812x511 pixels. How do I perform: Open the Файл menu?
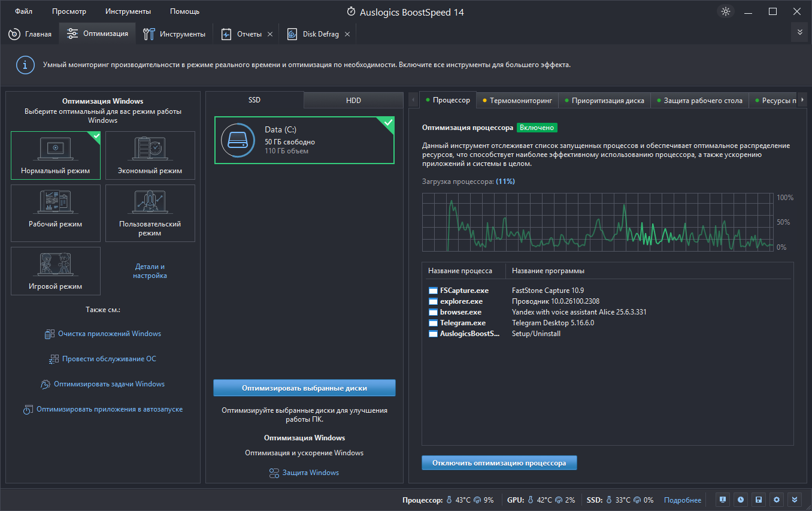pos(24,11)
